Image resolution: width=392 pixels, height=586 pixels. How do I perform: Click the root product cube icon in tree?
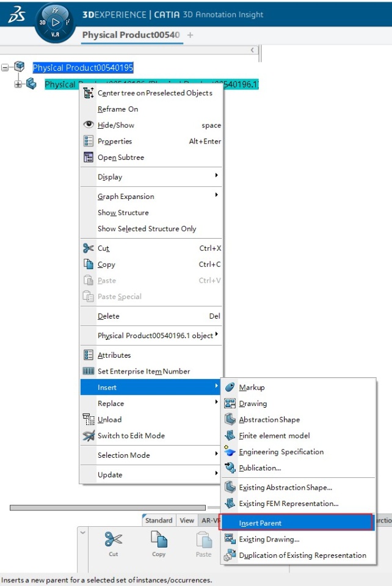point(20,67)
